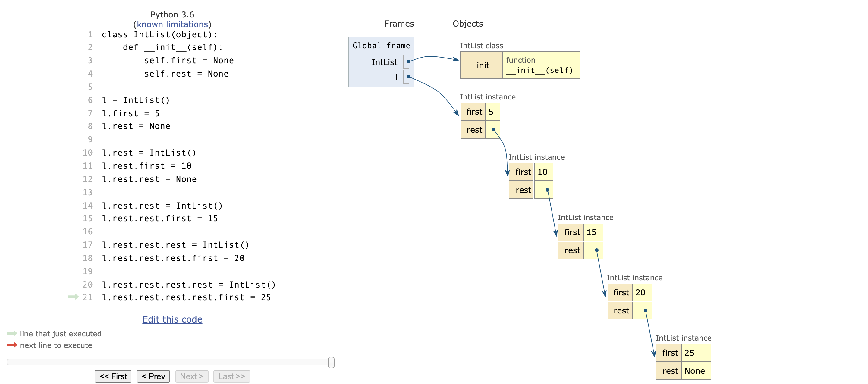Click code line 'l.rest.rest.rest.rest.first = 25'
The image size is (868, 384).
tap(186, 297)
